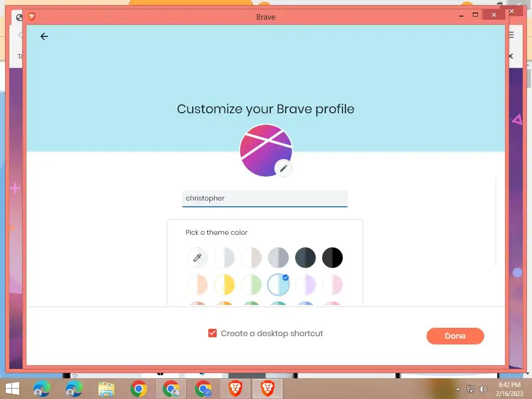Click the profile avatar picture
Image resolution: width=532 pixels, height=399 pixels.
(265, 150)
